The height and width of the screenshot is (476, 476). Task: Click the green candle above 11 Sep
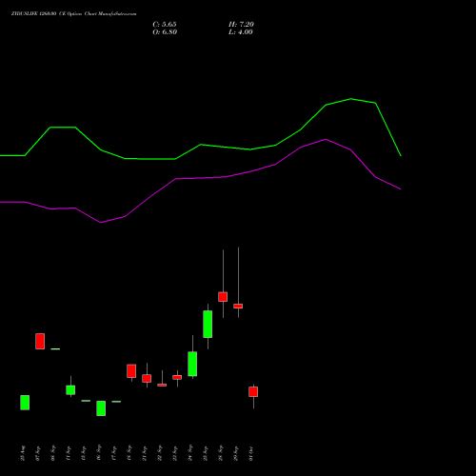70,390
